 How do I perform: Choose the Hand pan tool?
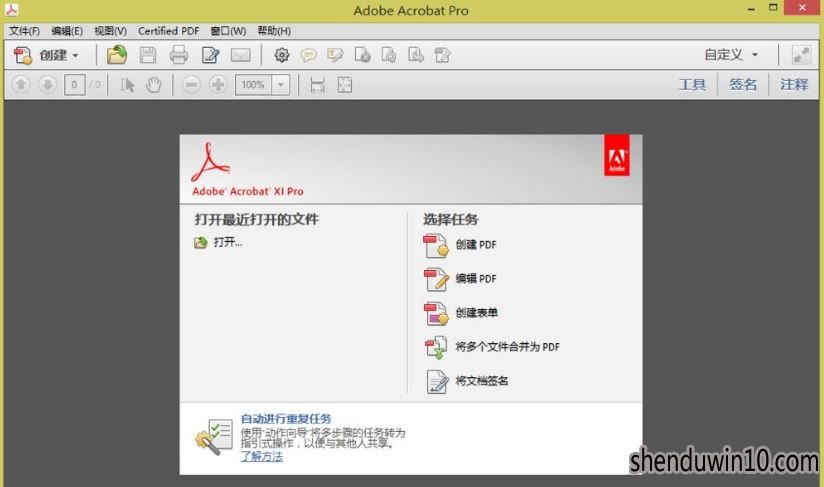(153, 85)
